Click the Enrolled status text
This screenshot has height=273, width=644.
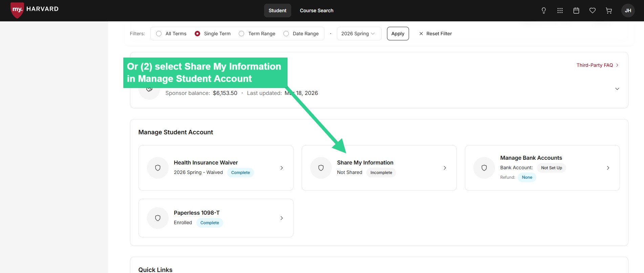pyautogui.click(x=183, y=222)
